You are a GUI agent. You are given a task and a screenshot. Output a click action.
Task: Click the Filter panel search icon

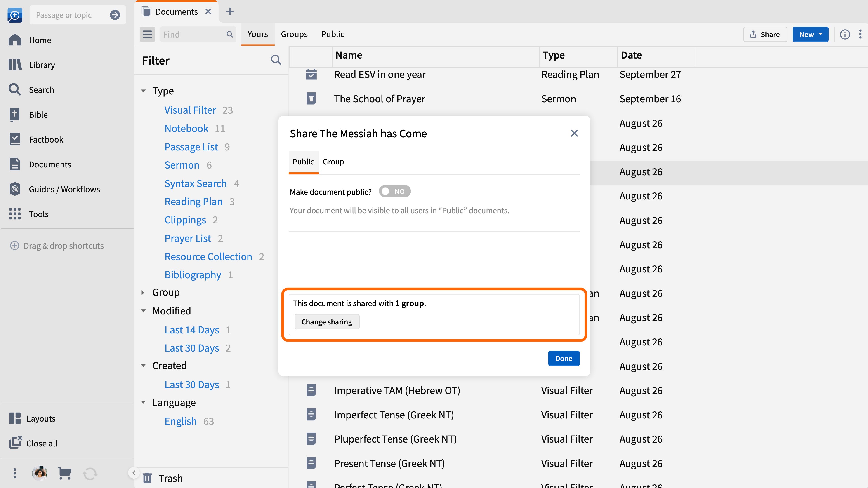(x=276, y=60)
